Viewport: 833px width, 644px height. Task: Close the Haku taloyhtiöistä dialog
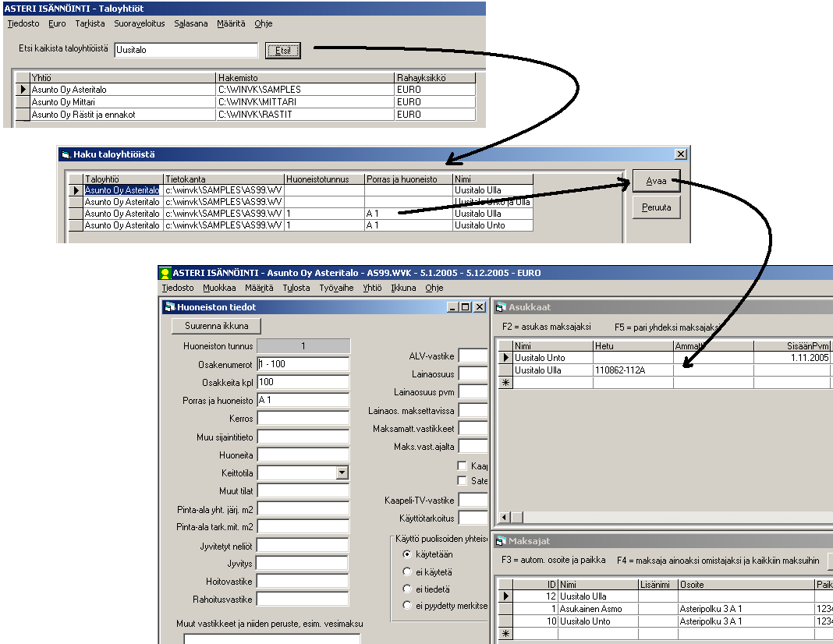coord(681,154)
